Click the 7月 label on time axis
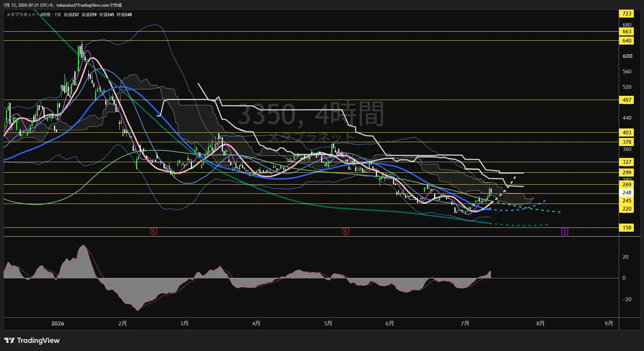Image resolution: width=644 pixels, height=351 pixels. click(465, 324)
